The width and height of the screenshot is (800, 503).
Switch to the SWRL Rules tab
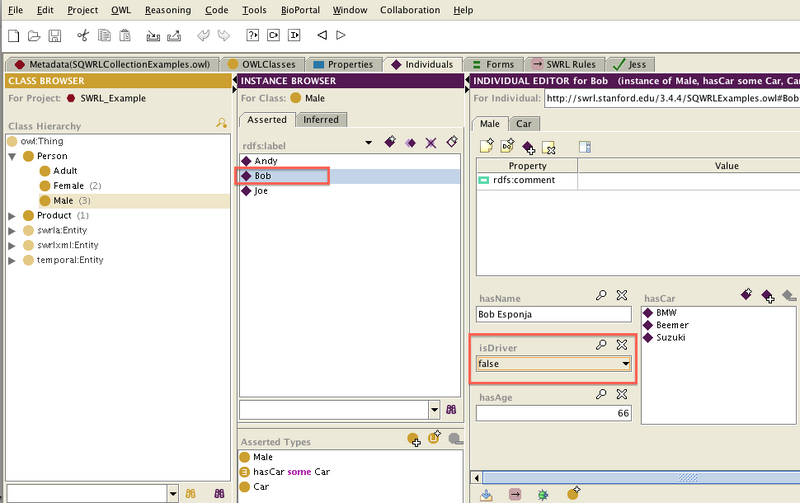tap(564, 64)
